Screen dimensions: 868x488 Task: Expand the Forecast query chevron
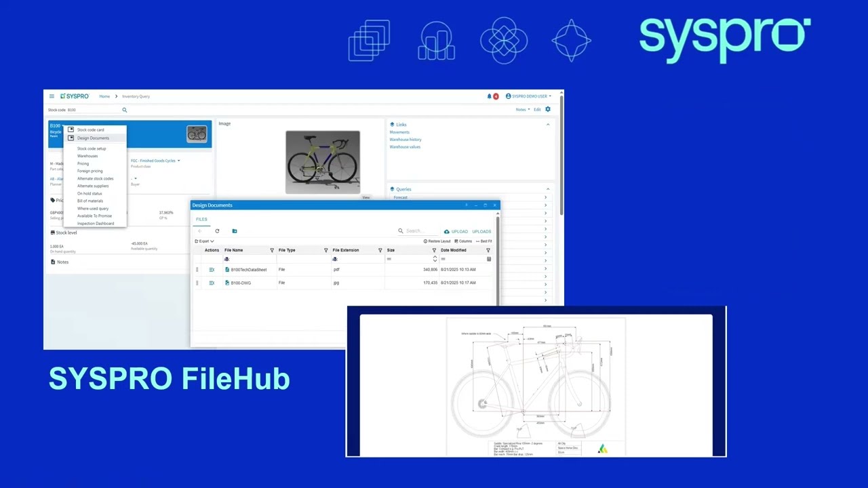click(545, 197)
